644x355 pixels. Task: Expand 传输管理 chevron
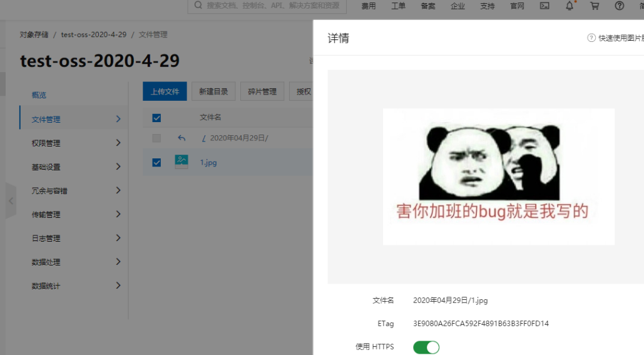[118, 214]
